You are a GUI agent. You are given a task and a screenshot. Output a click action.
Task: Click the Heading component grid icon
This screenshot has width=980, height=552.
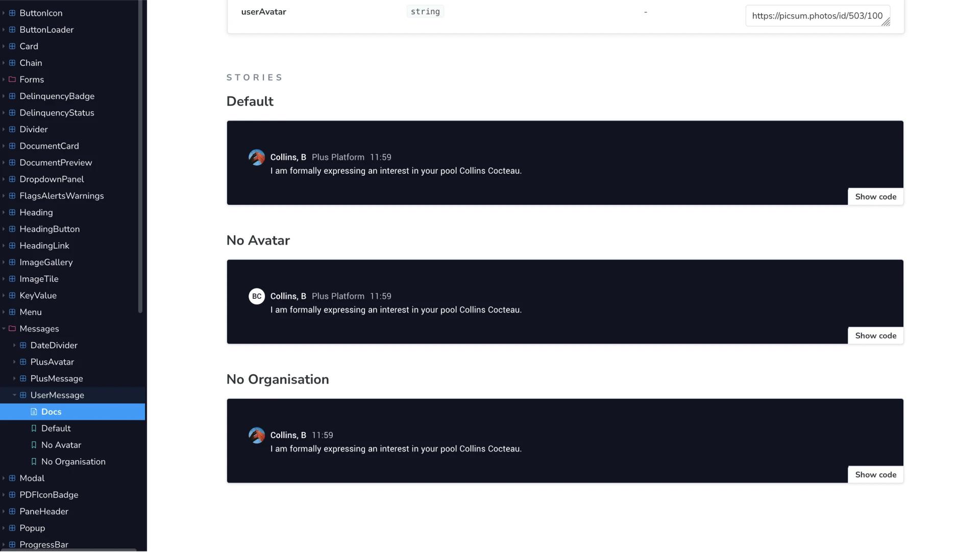(12, 212)
